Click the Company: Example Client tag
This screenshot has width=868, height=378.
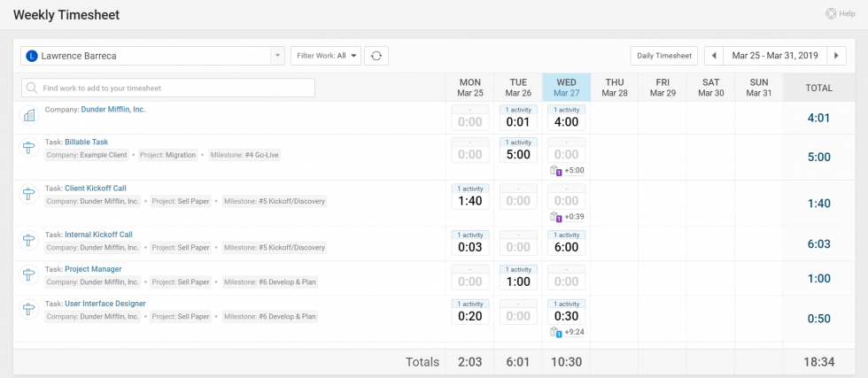[87, 155]
